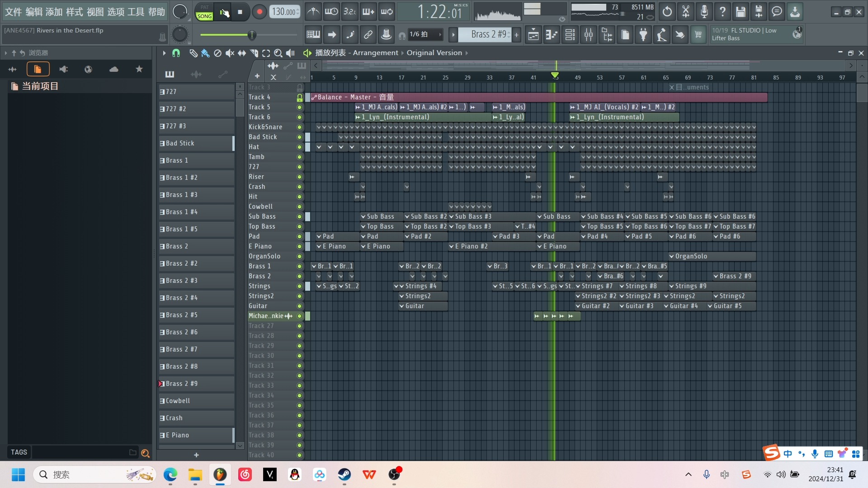Image resolution: width=868 pixels, height=488 pixels.
Task: Expand the Arrangement breadcrumb dropdown
Action: coord(402,53)
